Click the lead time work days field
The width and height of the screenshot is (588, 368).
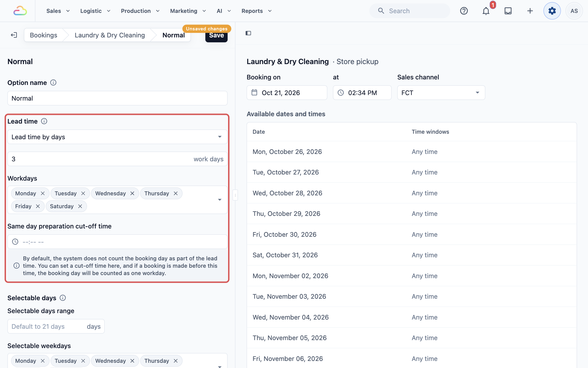click(117, 159)
